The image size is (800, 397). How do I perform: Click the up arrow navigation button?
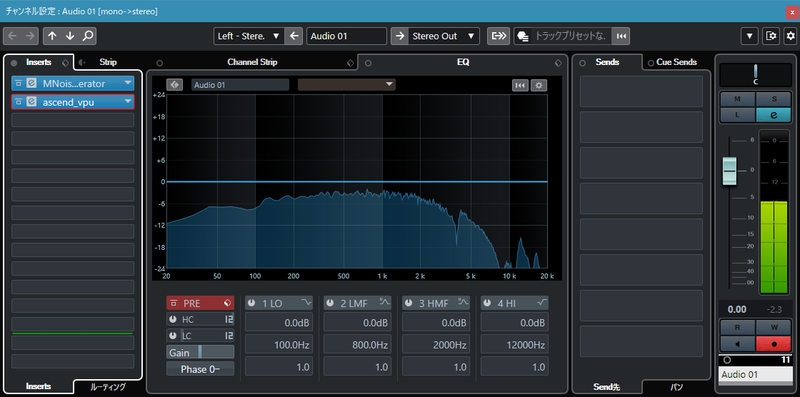click(52, 36)
